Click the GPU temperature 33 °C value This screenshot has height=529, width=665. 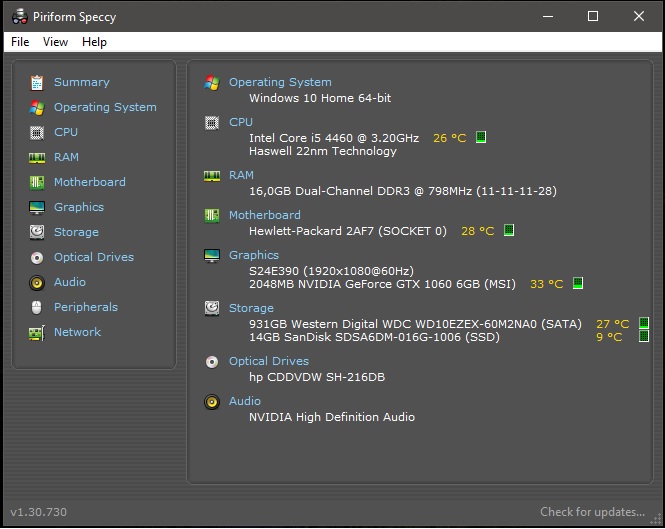(547, 284)
